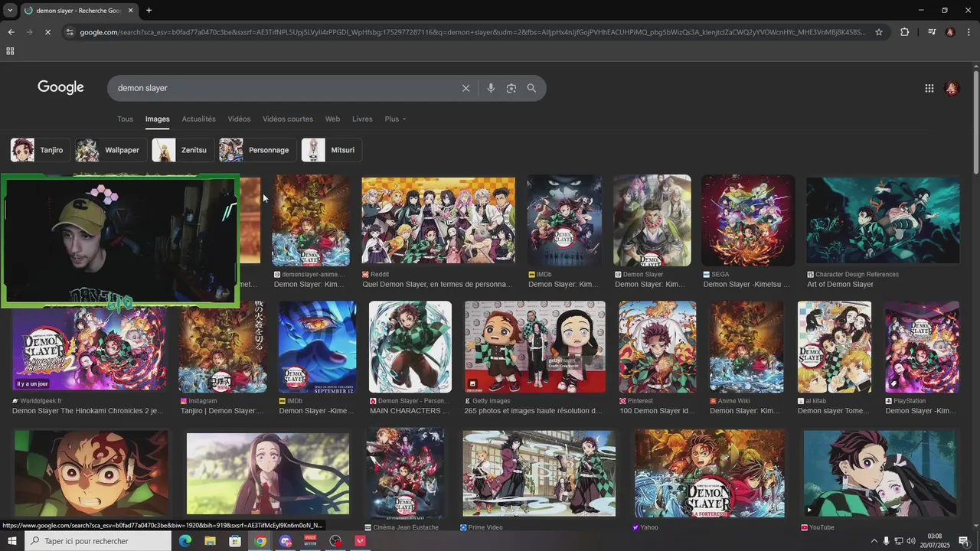Click the Chrome address bar URL
This screenshot has height=551, width=980.
click(472, 32)
